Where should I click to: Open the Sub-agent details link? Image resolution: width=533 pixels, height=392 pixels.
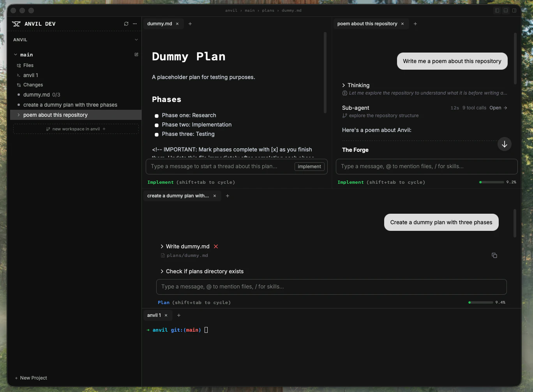click(498, 108)
